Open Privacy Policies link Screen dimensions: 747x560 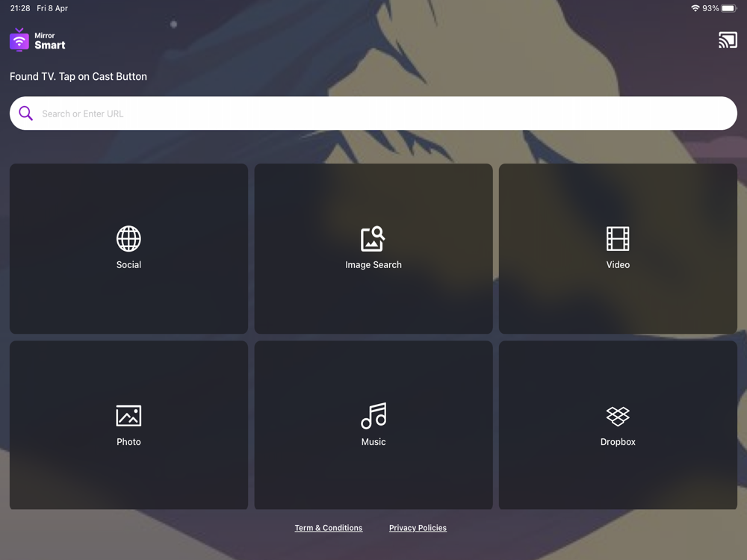pos(418,528)
